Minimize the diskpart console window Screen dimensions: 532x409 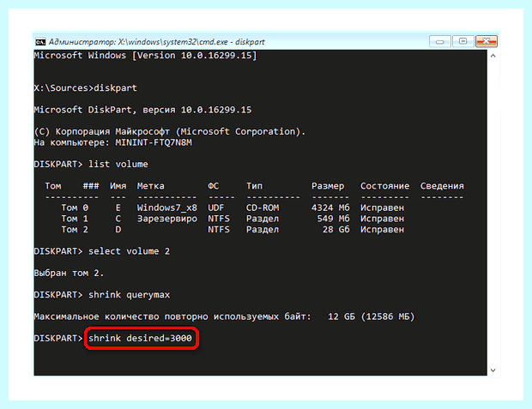click(x=439, y=41)
